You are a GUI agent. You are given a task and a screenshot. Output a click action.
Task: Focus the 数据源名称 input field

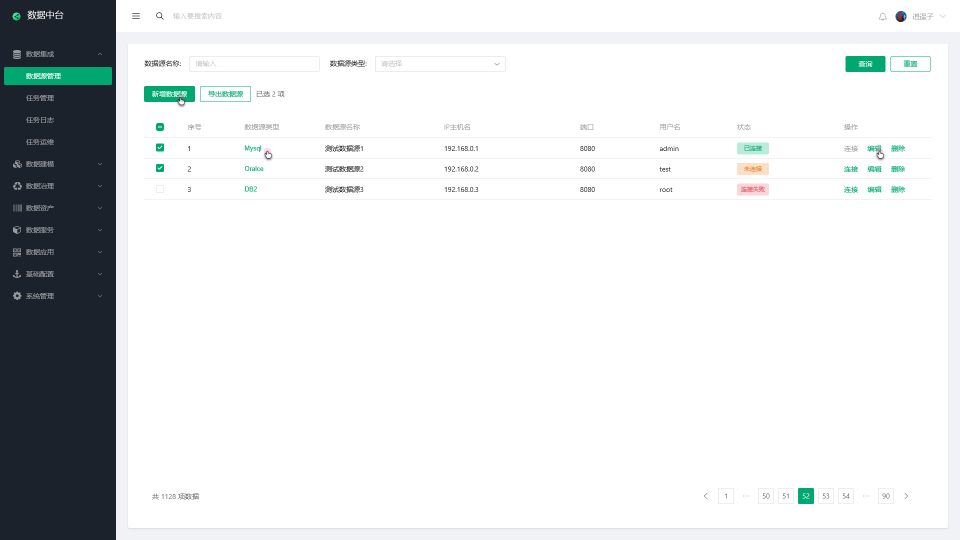254,64
